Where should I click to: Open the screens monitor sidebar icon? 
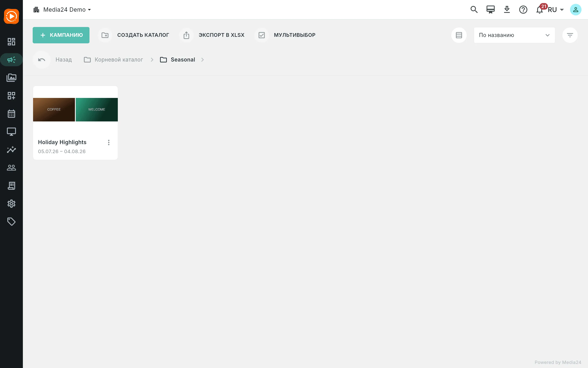coord(11,132)
